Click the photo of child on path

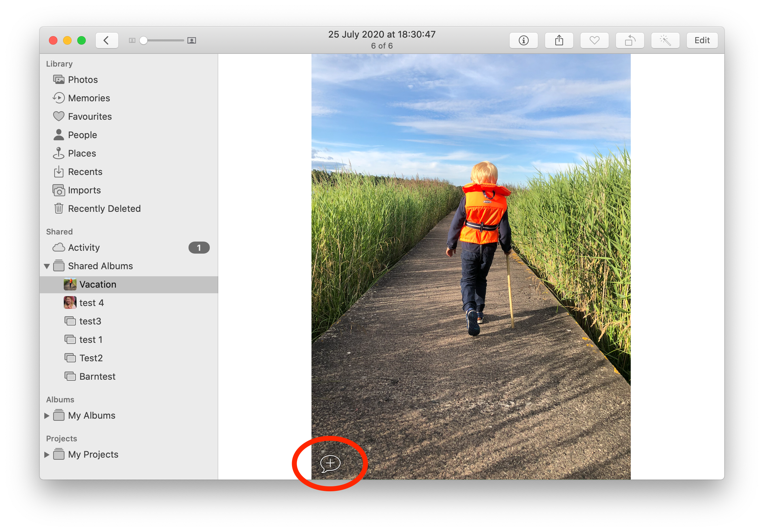click(x=471, y=266)
